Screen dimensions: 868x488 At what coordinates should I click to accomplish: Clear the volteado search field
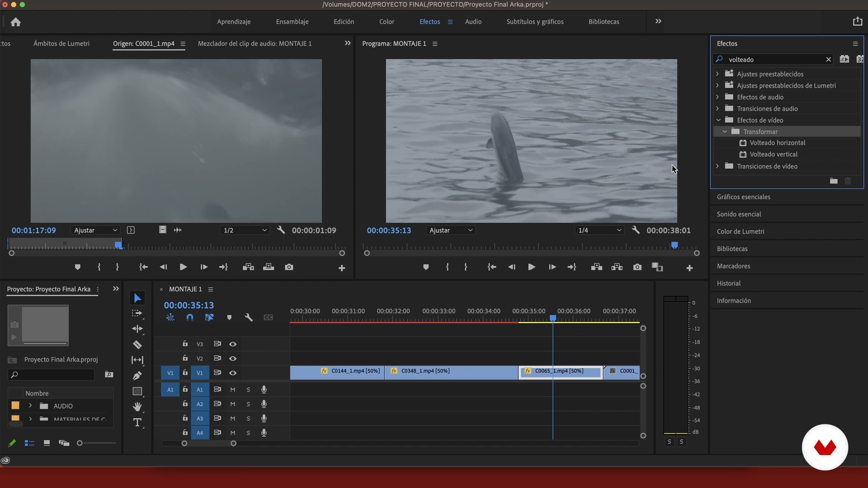point(828,59)
